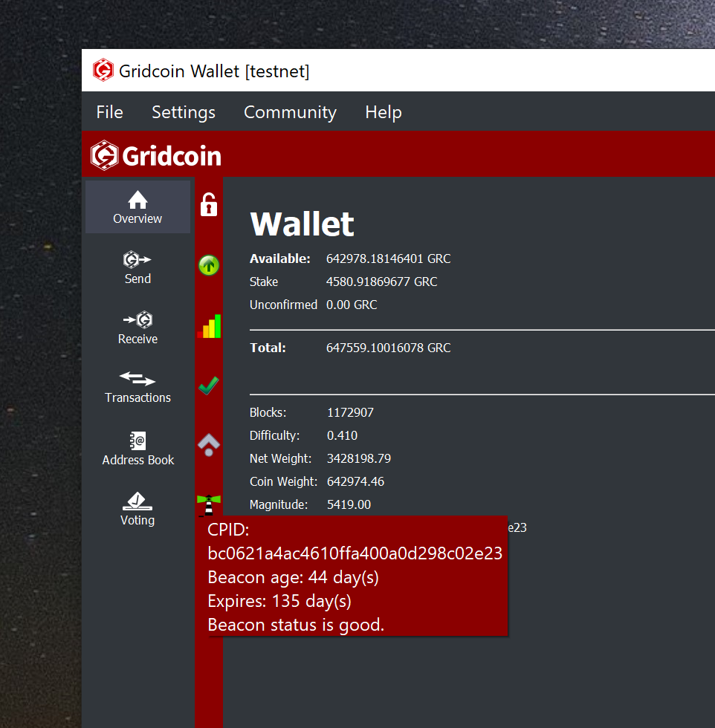The image size is (715, 728).
Task: Click the Net Weight value 3428198.79
Action: coord(359,459)
